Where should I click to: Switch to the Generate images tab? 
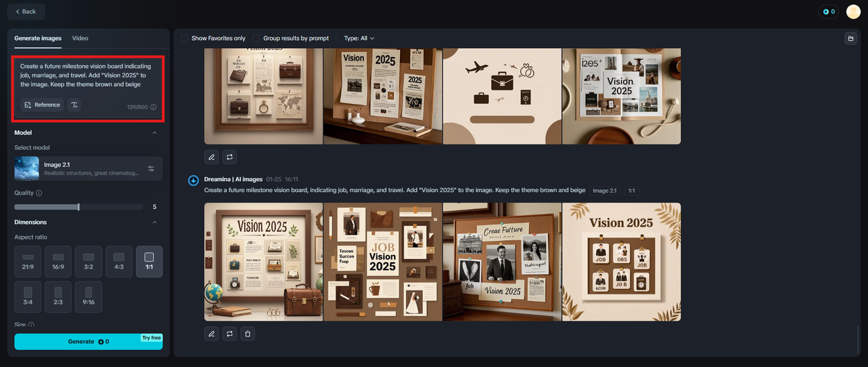point(38,38)
